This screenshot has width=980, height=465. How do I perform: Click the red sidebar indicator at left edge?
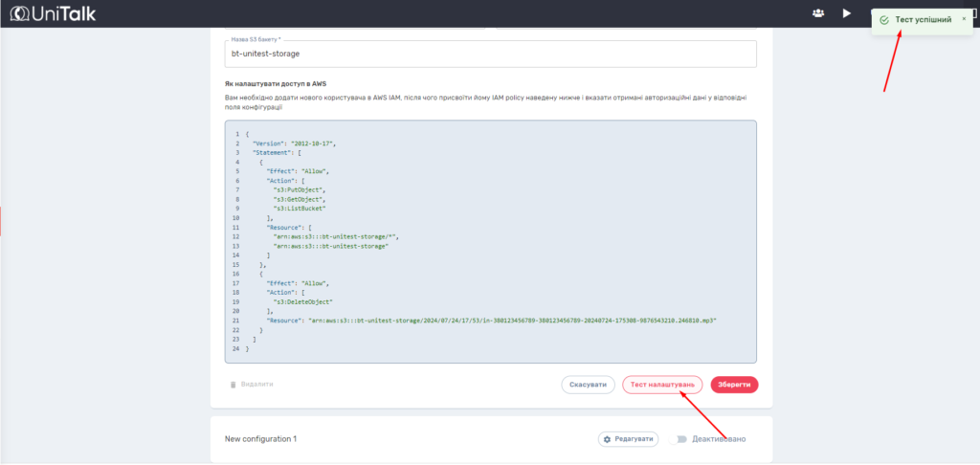pos(1,220)
